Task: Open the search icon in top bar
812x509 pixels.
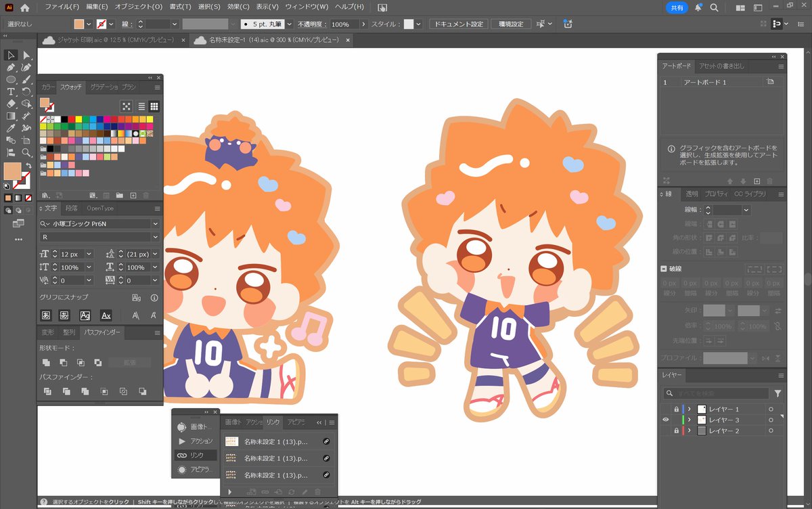Action: point(715,7)
